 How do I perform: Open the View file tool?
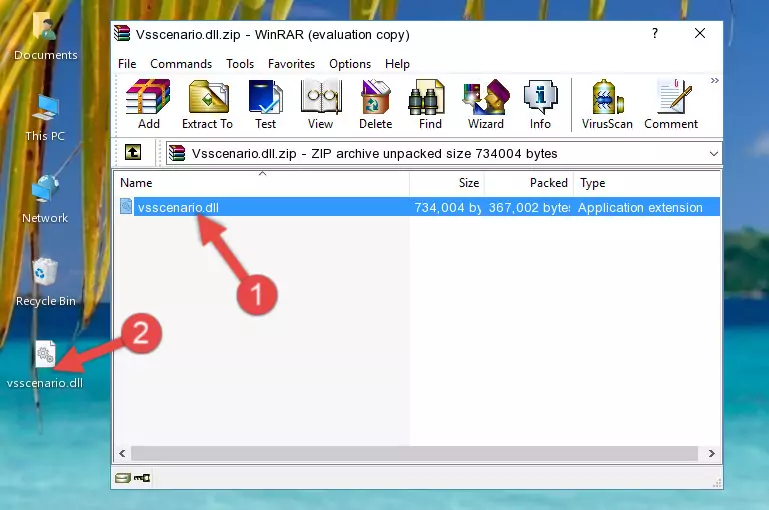pyautogui.click(x=321, y=104)
